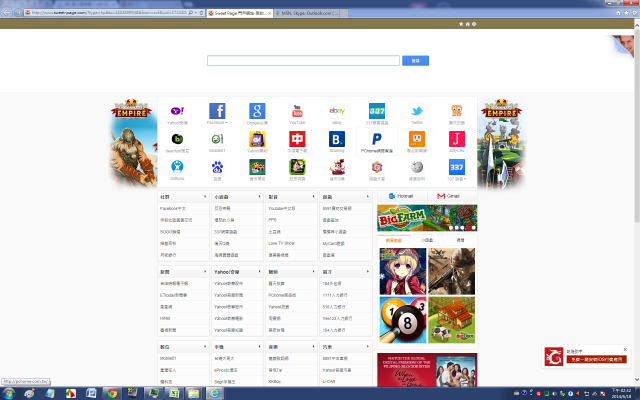The width and height of the screenshot is (640, 400).
Task: Open the 8-ball pool game thumbnail
Action: point(403,320)
